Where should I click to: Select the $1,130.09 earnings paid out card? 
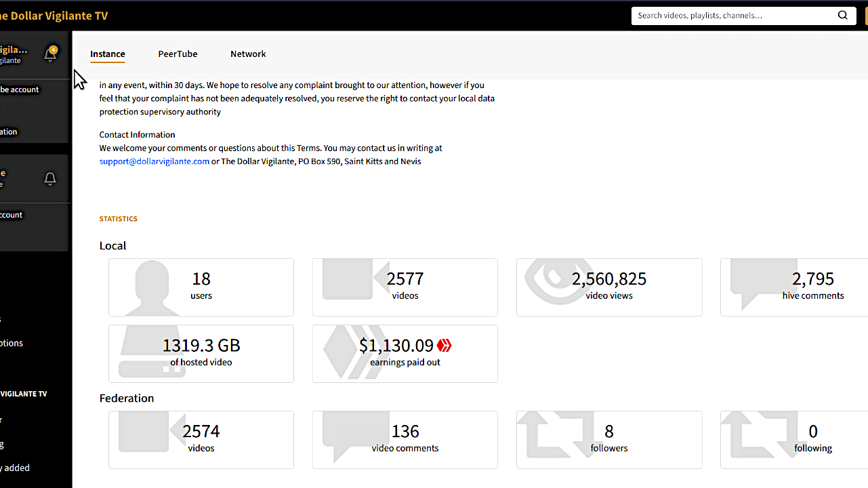pyautogui.click(x=405, y=353)
